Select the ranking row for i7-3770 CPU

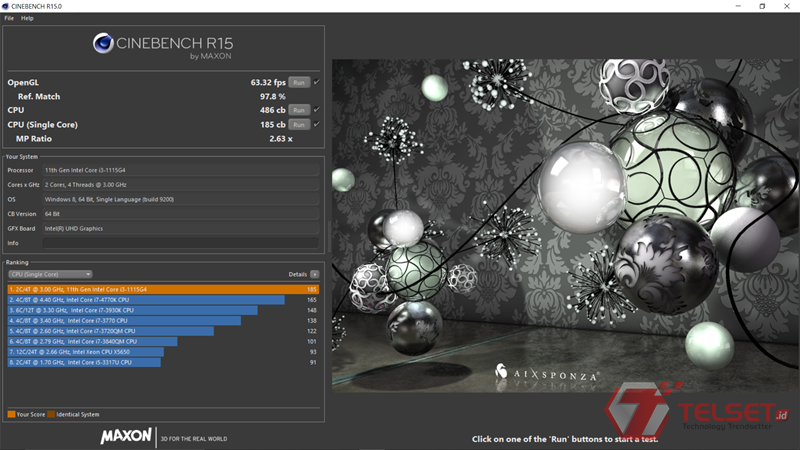163,320
